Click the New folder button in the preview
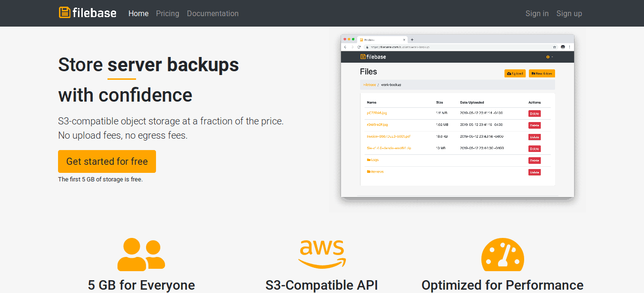 542,74
